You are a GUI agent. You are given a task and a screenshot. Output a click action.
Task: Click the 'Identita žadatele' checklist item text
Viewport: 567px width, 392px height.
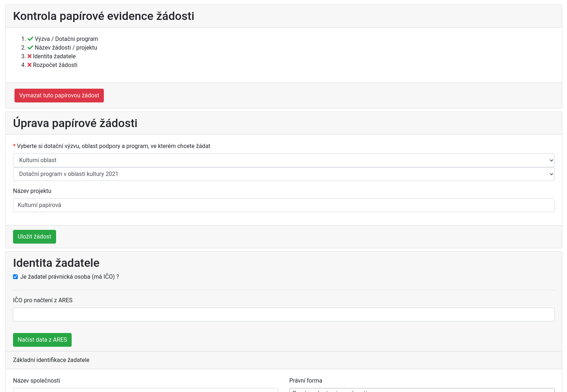54,56
